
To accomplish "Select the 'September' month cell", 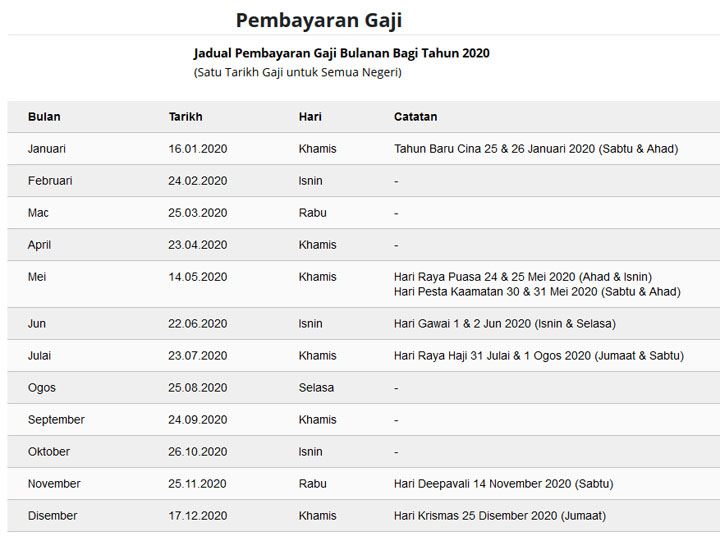I will point(56,420).
